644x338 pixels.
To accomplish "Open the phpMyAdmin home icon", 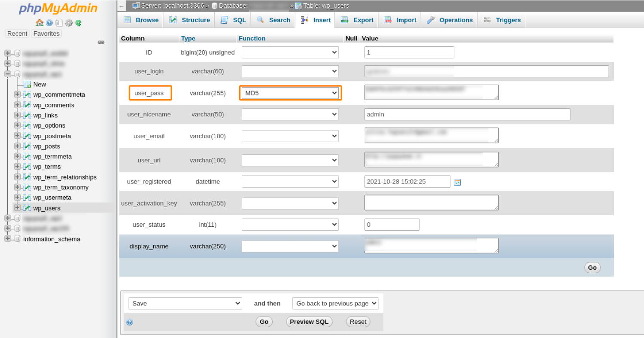I will [39, 23].
